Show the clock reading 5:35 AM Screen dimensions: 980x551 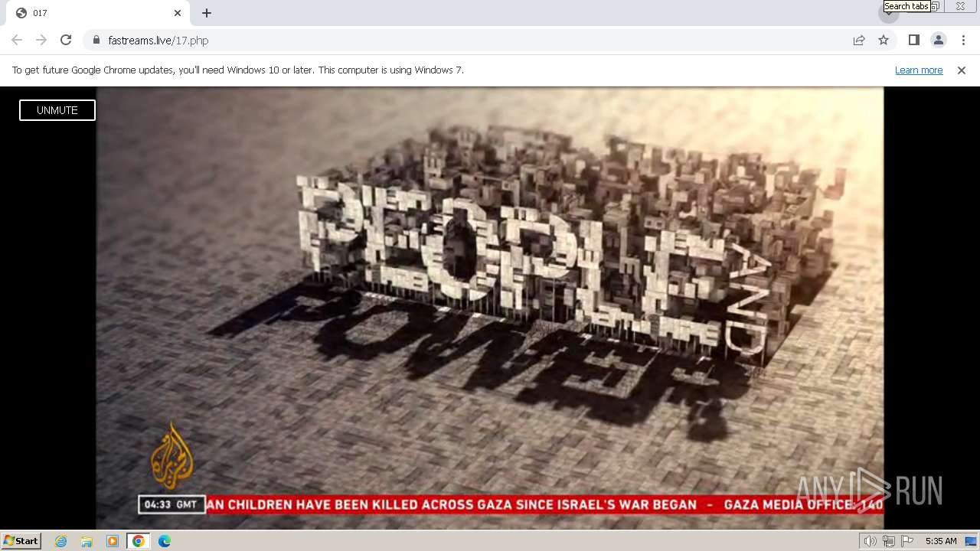(x=941, y=541)
